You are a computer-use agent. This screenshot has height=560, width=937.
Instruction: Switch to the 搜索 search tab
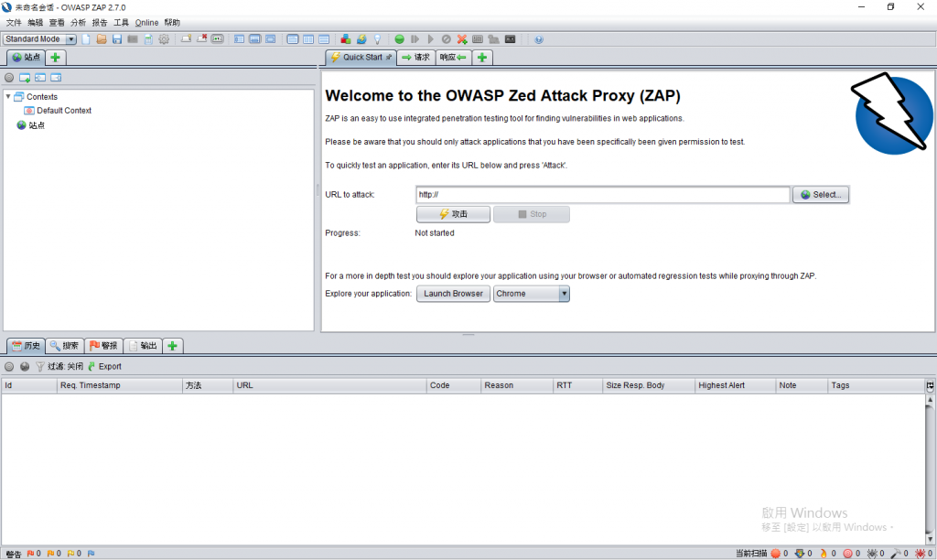tap(65, 346)
